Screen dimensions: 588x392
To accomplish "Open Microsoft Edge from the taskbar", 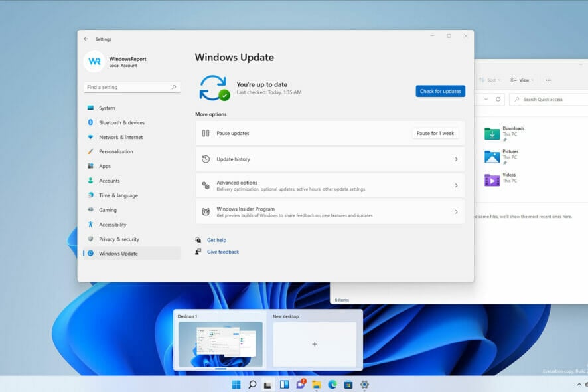I will point(332,384).
